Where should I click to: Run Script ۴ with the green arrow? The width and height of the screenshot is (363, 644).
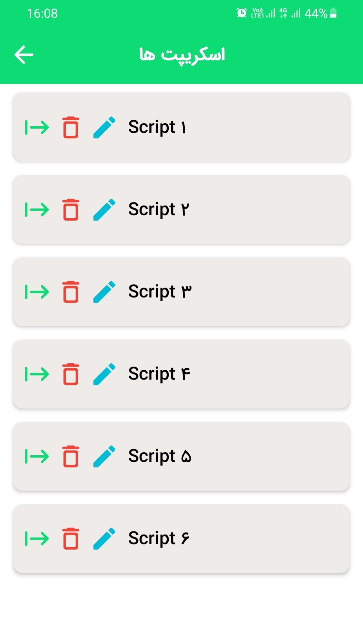click(x=37, y=374)
